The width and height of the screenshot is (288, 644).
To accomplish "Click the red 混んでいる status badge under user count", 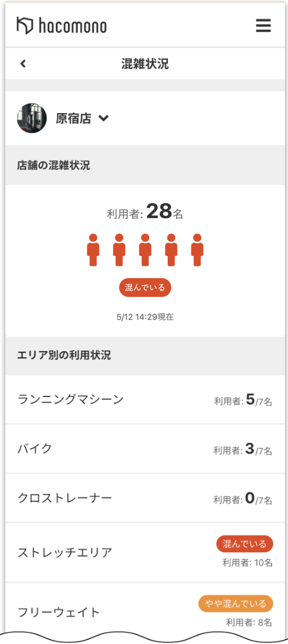I will click(x=145, y=288).
